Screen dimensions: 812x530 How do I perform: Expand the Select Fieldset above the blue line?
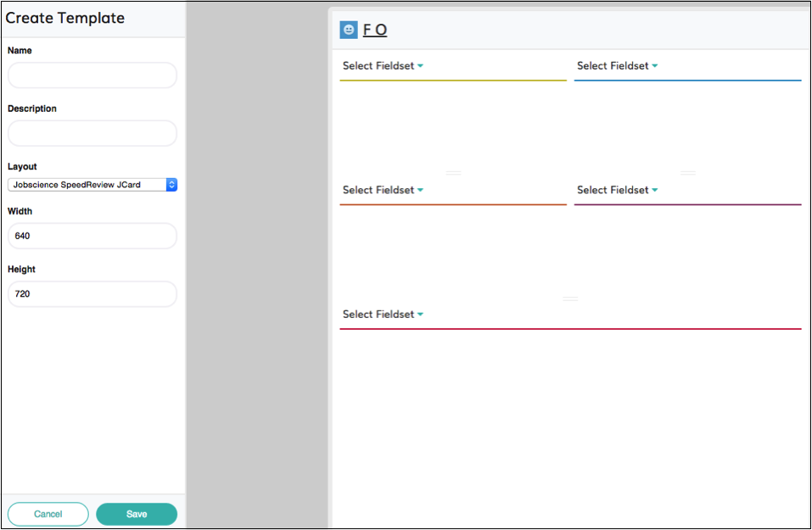(617, 66)
